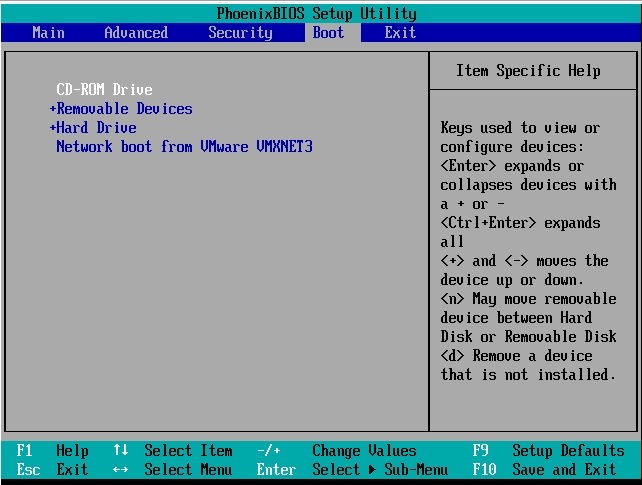
Task: Click the F1 Help key hint
Action: tap(52, 451)
